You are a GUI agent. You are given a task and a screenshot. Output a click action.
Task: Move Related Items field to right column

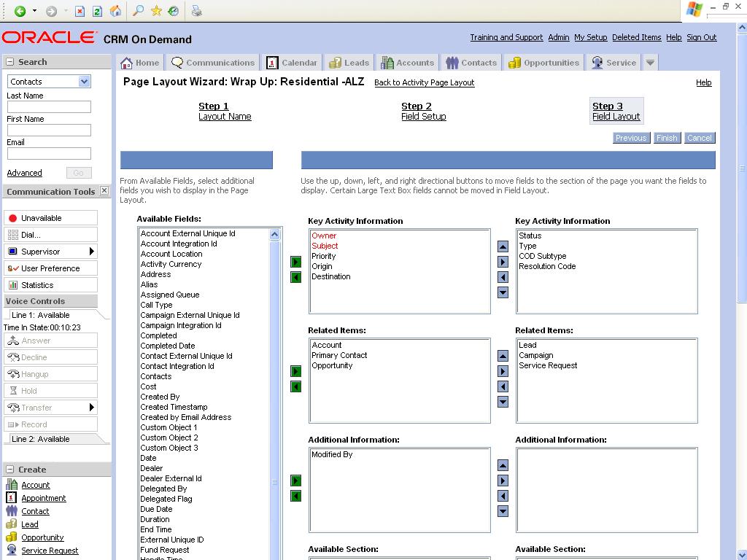pos(503,371)
